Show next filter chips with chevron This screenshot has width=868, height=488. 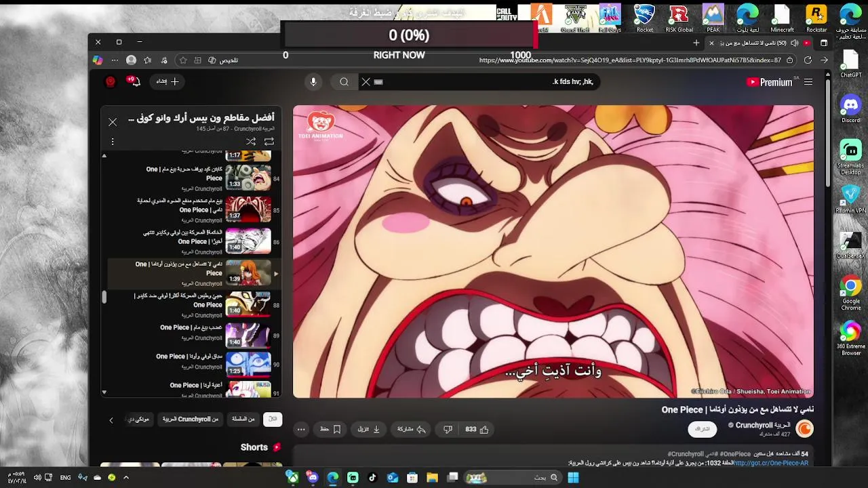[x=111, y=420]
